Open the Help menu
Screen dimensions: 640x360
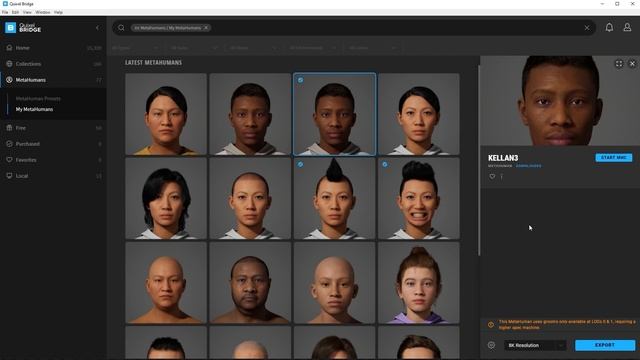pyautogui.click(x=58, y=12)
